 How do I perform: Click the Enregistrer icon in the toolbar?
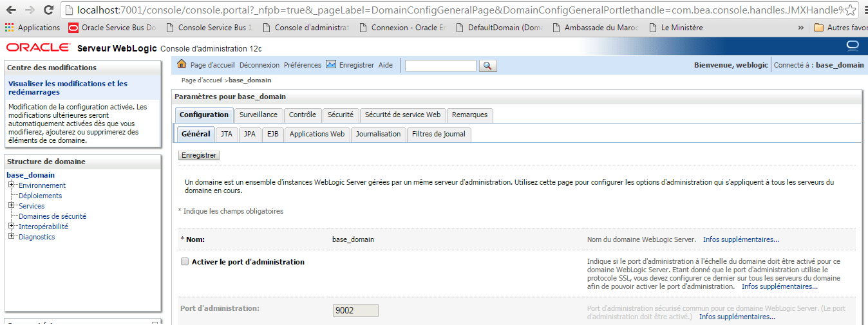coord(331,64)
